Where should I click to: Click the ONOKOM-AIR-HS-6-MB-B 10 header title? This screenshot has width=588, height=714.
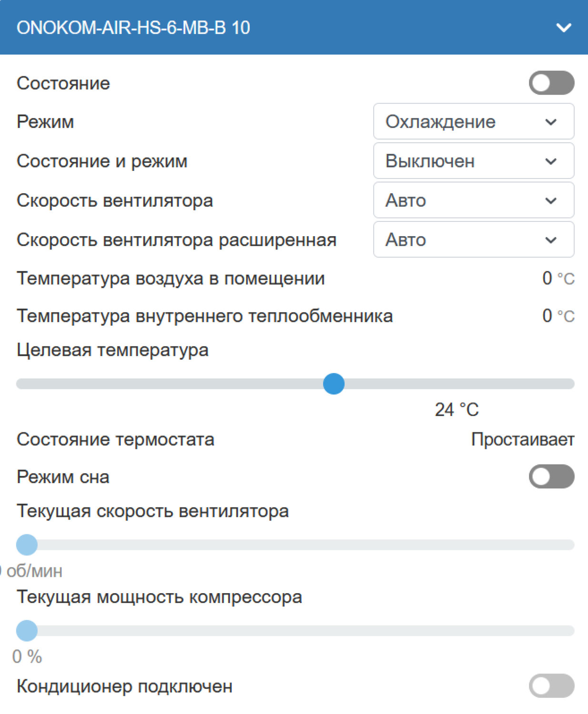click(x=133, y=28)
